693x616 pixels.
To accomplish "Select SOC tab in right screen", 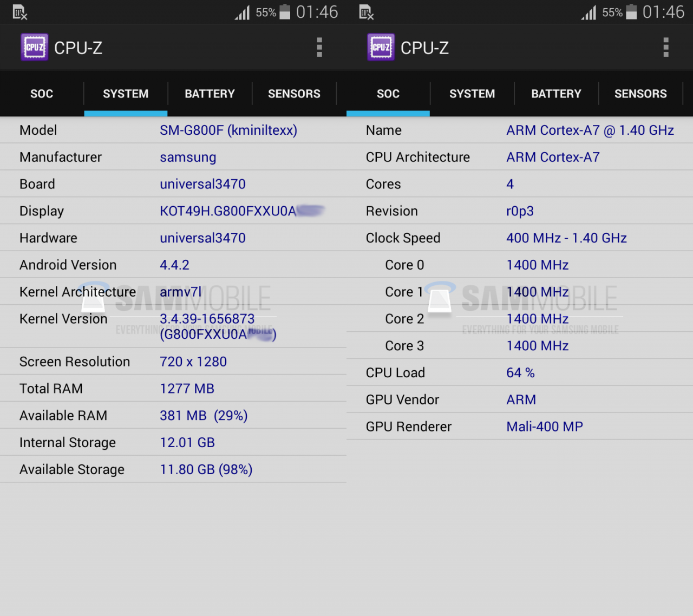I will tap(388, 94).
